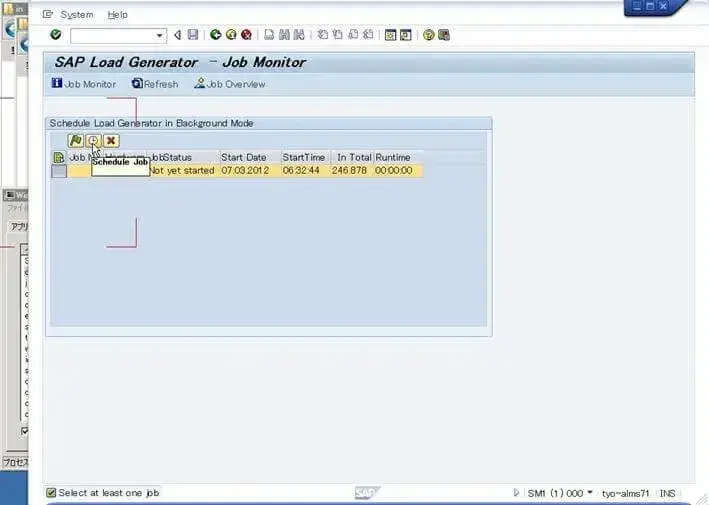Collapse the command field with the triangle arrow

[178, 35]
